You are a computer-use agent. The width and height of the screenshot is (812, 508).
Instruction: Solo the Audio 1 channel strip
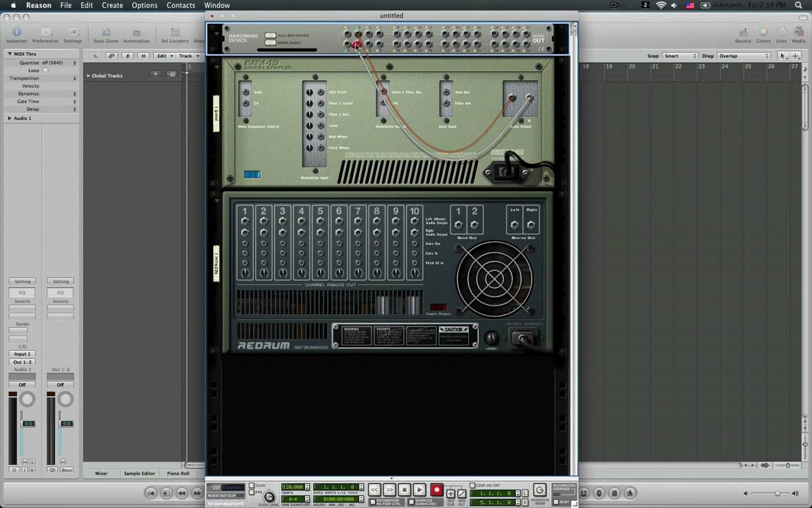[x=32, y=462]
